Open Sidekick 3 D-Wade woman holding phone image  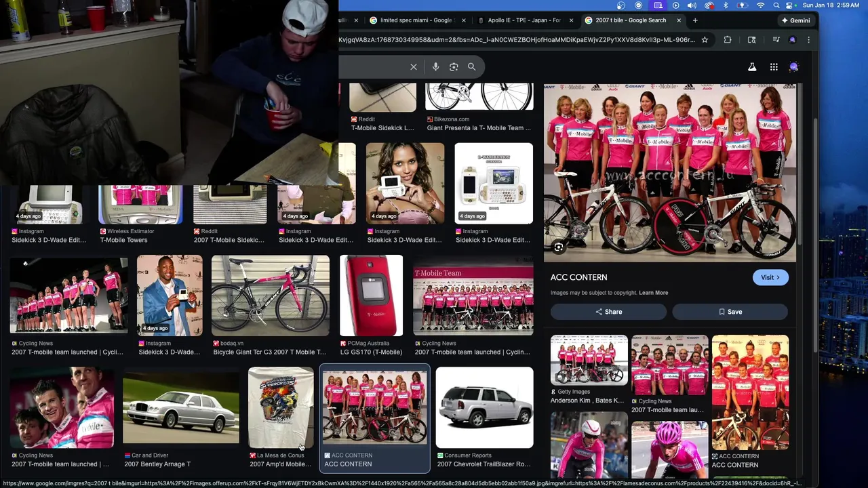coord(405,183)
